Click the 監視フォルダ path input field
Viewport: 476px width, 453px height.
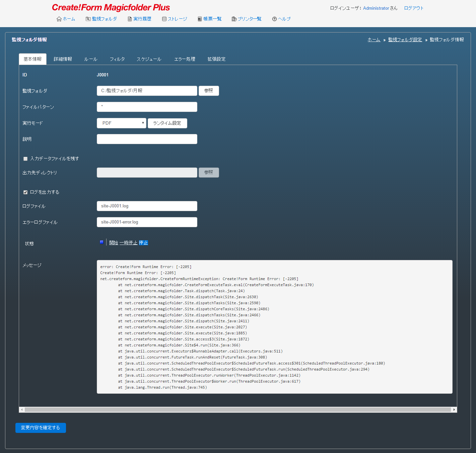(147, 91)
